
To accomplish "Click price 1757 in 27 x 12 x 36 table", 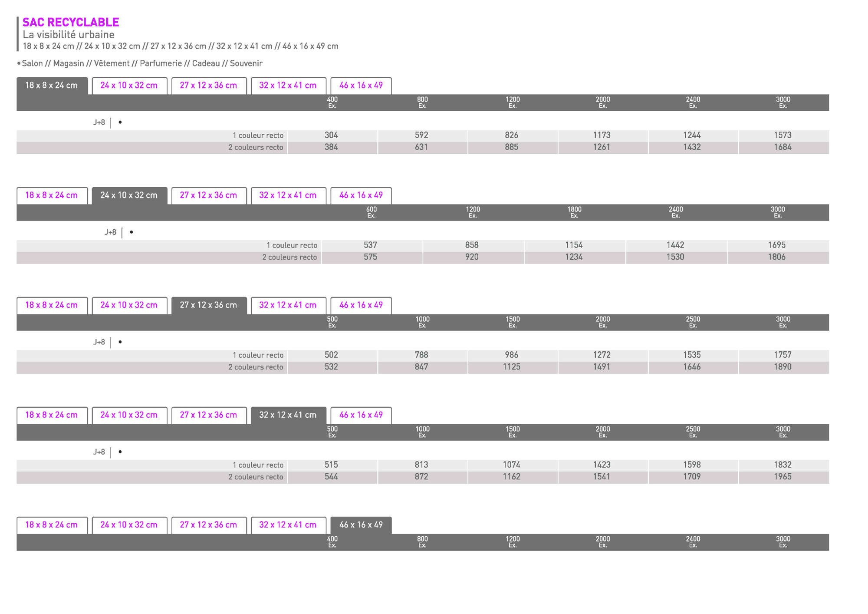I will [x=783, y=355].
